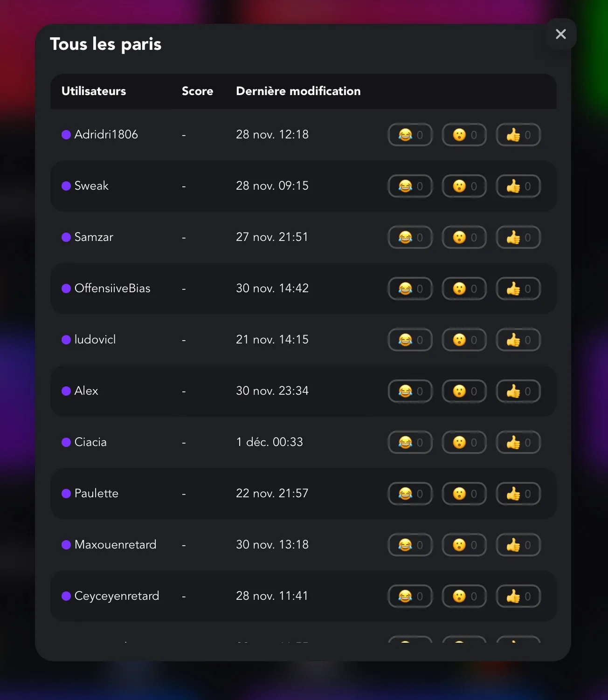Thumbs up Ceyceyenretard's bet
Image resolution: width=608 pixels, height=700 pixels.
(x=518, y=596)
